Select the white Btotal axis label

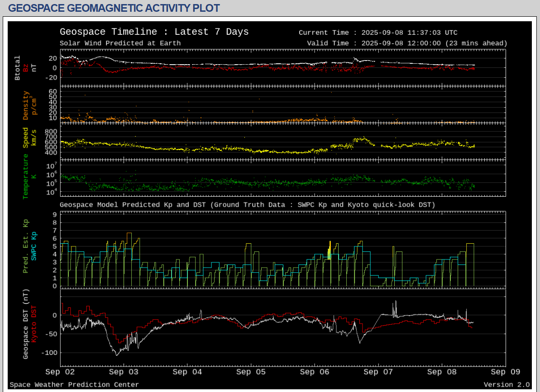pos(18,68)
